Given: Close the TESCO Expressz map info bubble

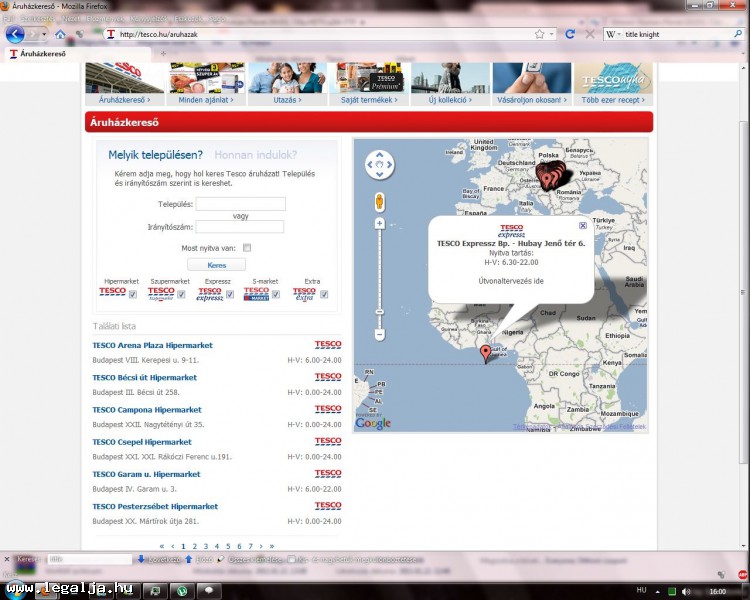Looking at the screenshot, I should (x=583, y=226).
